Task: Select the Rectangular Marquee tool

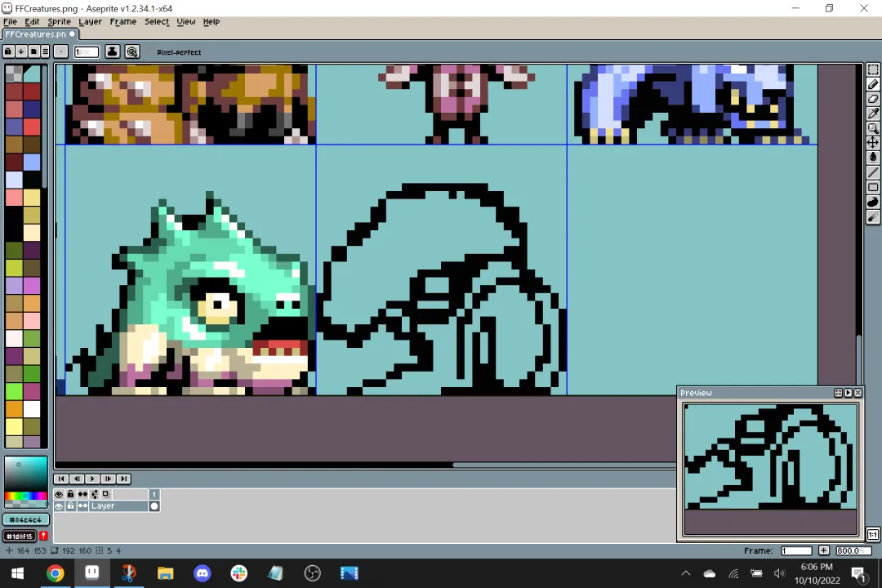Action: (x=872, y=69)
